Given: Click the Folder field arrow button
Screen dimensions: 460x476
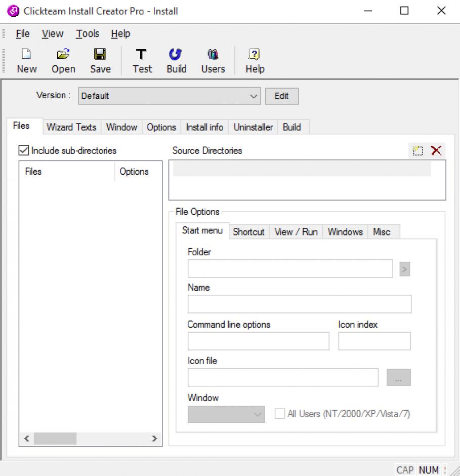Looking at the screenshot, I should tap(404, 269).
